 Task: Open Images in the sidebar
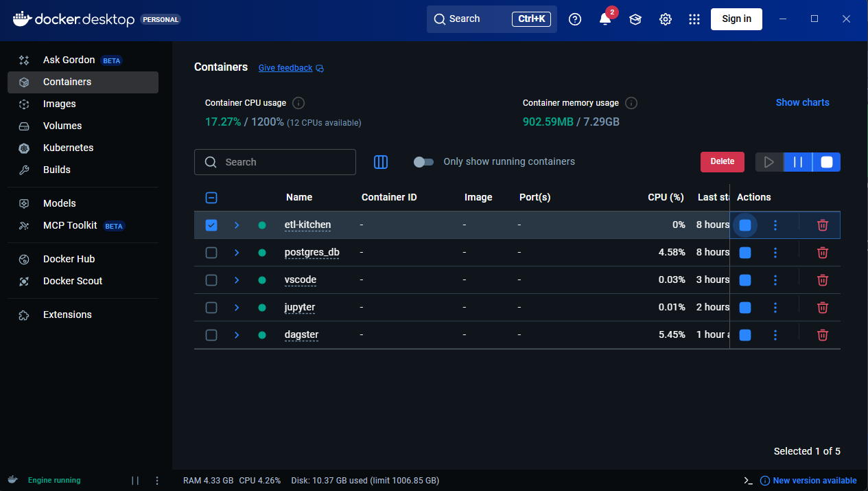[60, 104]
